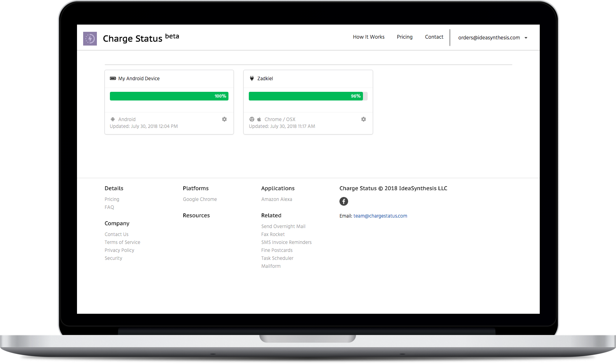Open How It Works in navigation
Viewport: 616px width, 364px height.
click(x=368, y=37)
